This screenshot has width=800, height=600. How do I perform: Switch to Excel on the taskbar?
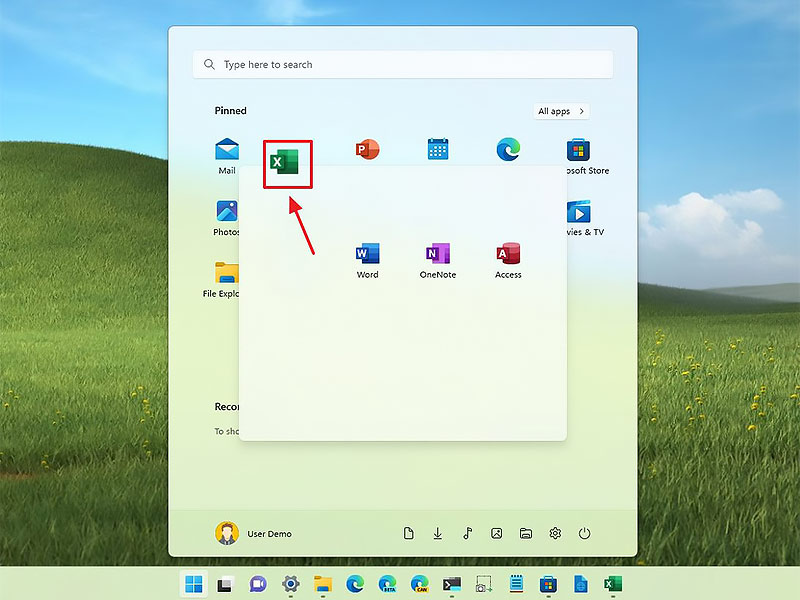pyautogui.click(x=613, y=584)
